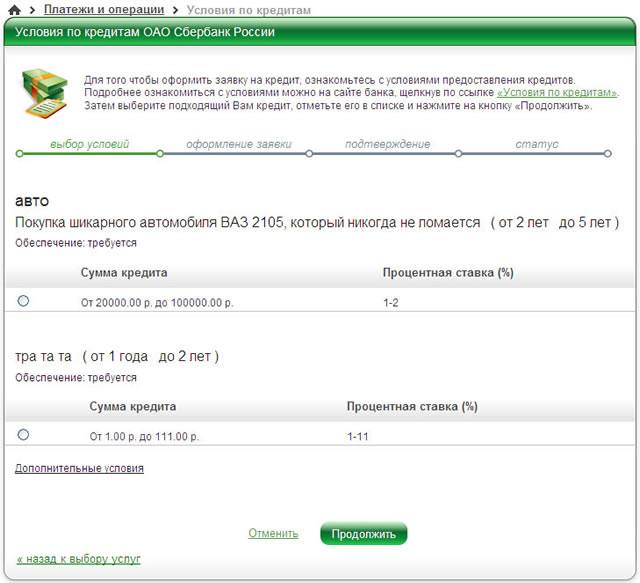Viewport: 640px width, 583px height.
Task: Click the статус step label
Action: 537,144
